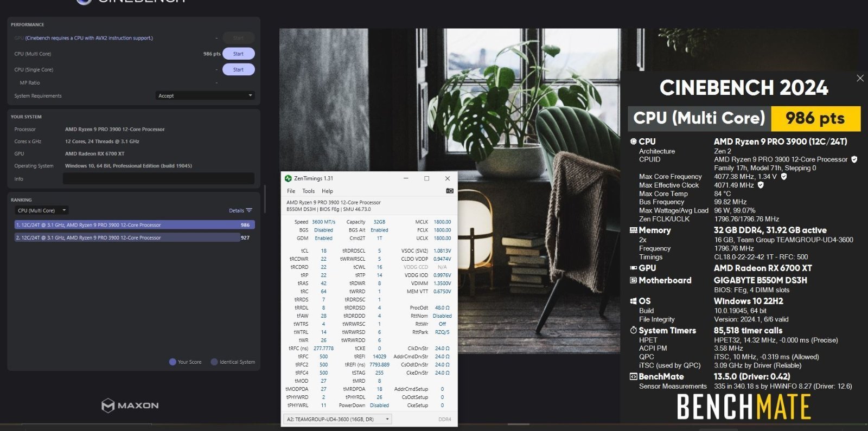Viewport: 868px width, 431px height.
Task: Click "12 Cores, 24 Threads @ 3.1 GHz" text
Action: (102, 141)
